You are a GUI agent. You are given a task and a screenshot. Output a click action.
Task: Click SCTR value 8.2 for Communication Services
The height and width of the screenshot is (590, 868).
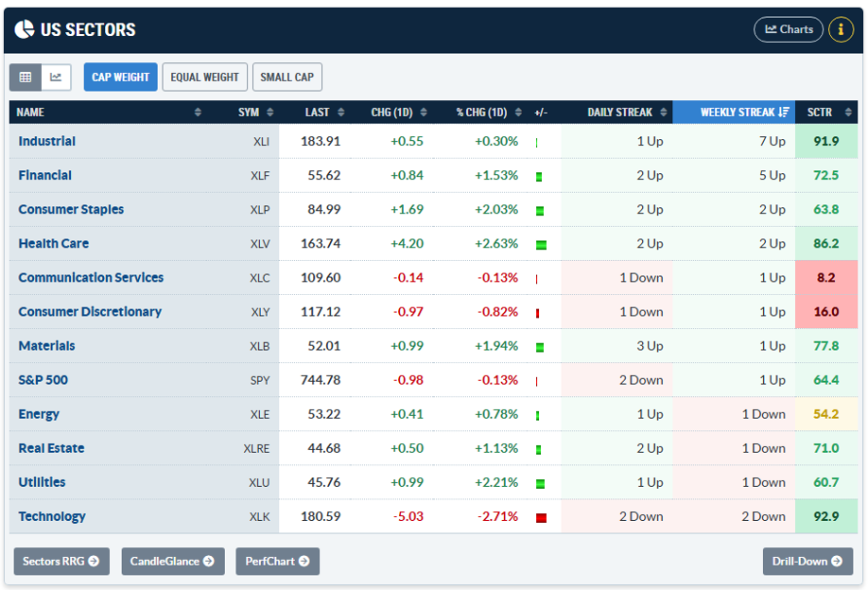click(x=826, y=278)
